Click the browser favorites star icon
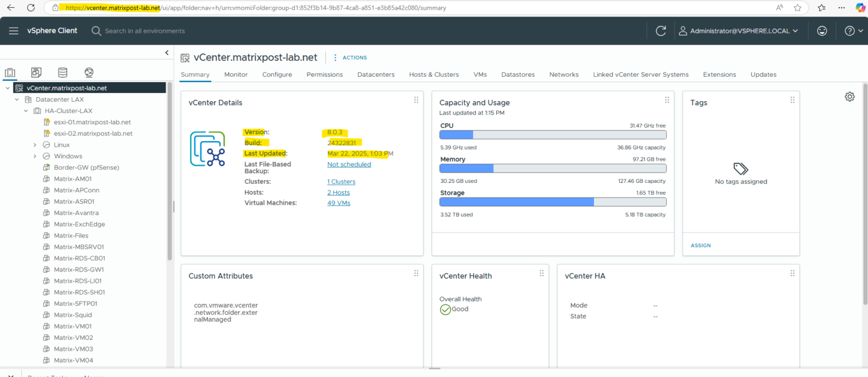Viewport: 868px width, 377px height. coord(798,7)
